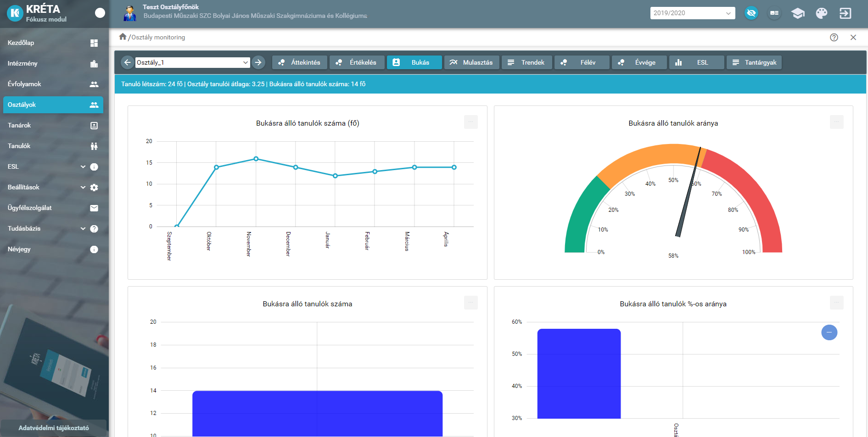Screen dimensions: 868x437
Task: Click the Intézmény building icon
Action: tap(94, 64)
